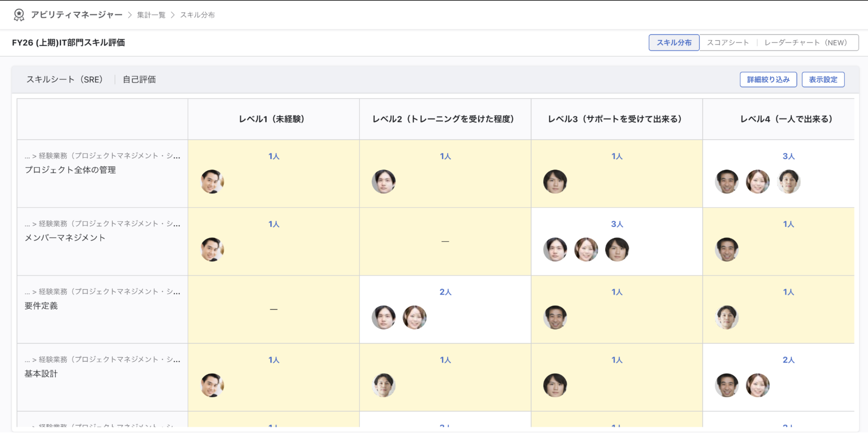This screenshot has height=435, width=868.
Task: Click avatar in 基本設計 Level 3 cell
Action: pos(555,385)
